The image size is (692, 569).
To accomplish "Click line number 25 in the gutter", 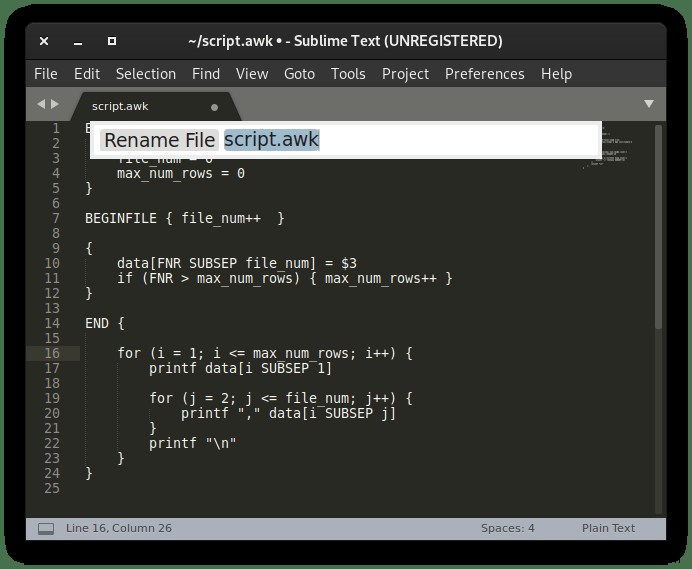I will (52, 488).
